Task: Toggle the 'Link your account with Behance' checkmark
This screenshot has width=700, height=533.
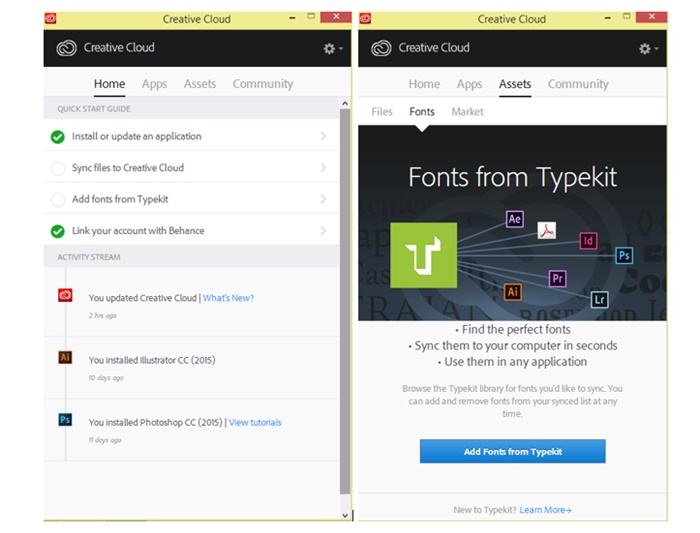Action: [58, 231]
